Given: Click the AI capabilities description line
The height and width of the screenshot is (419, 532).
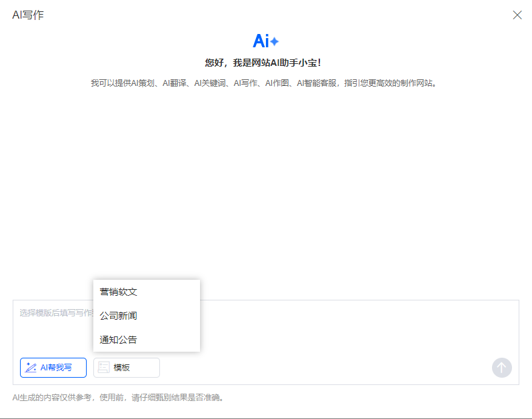Looking at the screenshot, I should (264, 83).
